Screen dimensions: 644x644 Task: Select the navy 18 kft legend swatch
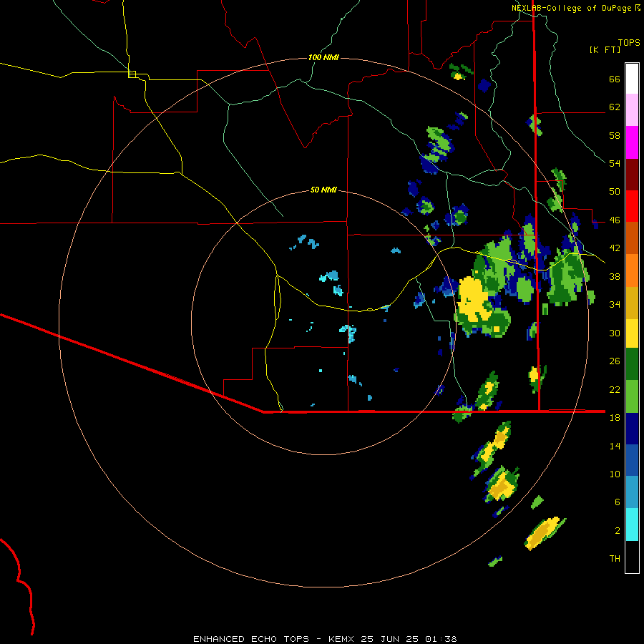click(632, 429)
